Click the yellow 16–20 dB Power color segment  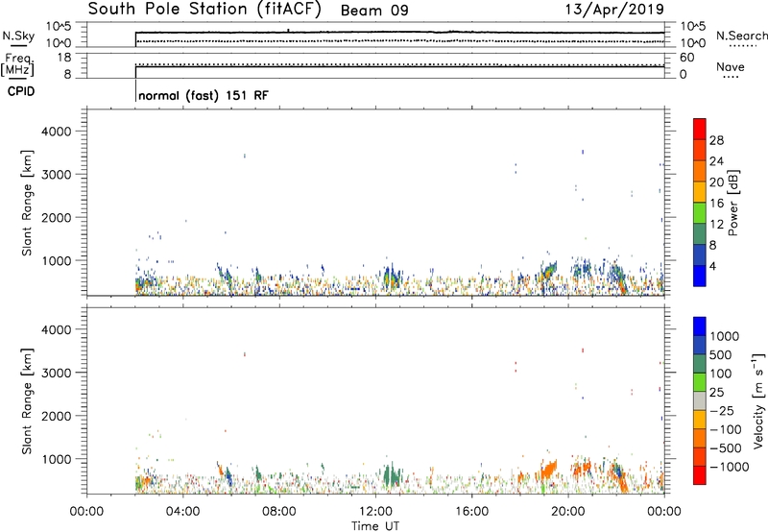coord(700,191)
